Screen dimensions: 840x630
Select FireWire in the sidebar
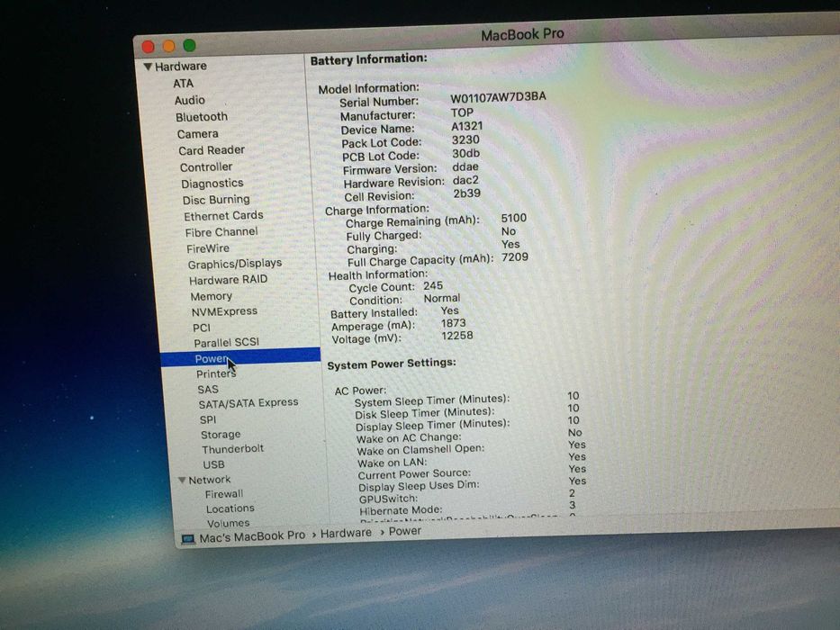pyautogui.click(x=208, y=248)
